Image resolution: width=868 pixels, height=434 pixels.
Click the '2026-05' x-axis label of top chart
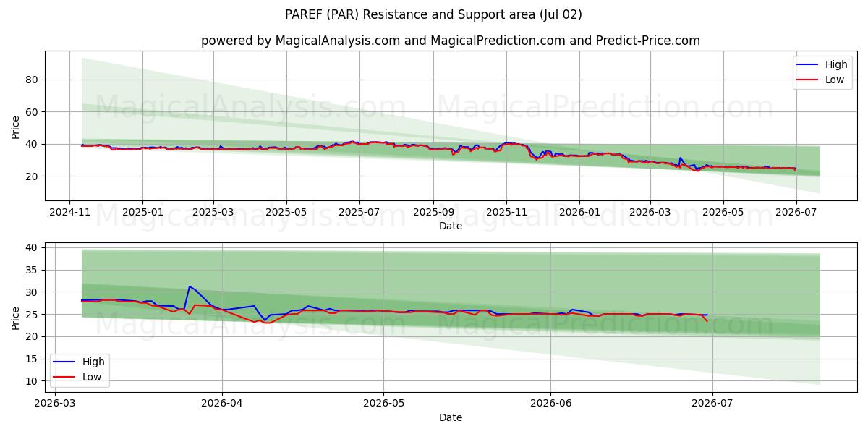[722, 212]
